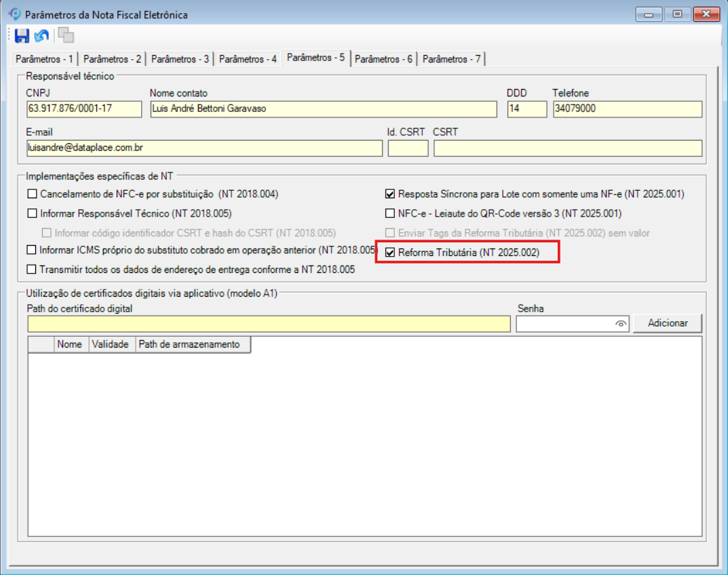Click the Nome contato field
This screenshot has width=728, height=575.
pyautogui.click(x=324, y=109)
